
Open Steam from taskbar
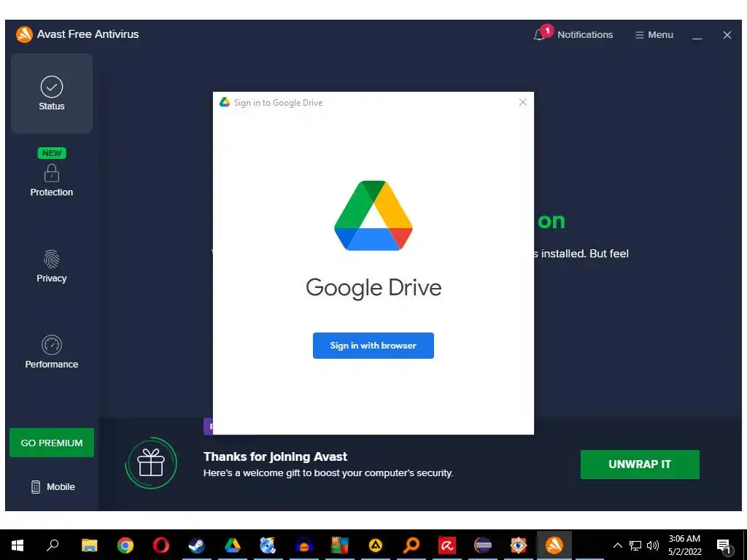196,545
